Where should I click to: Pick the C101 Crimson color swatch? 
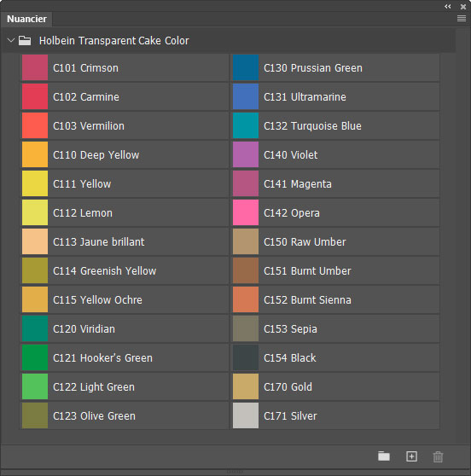pos(35,67)
